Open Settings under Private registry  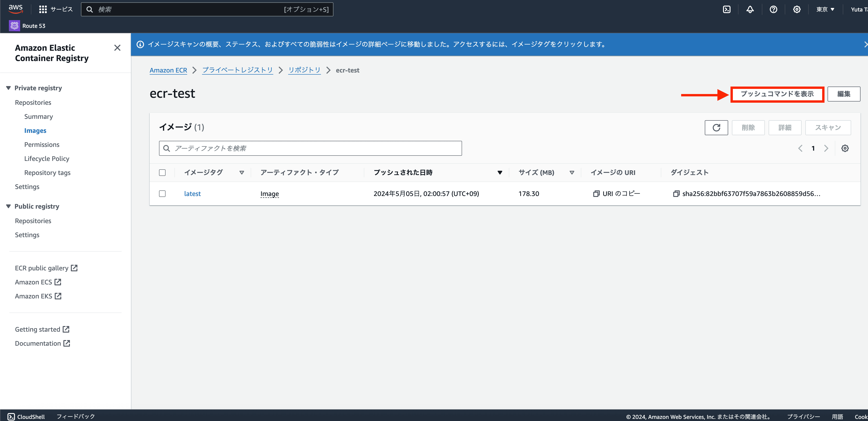pyautogui.click(x=27, y=187)
